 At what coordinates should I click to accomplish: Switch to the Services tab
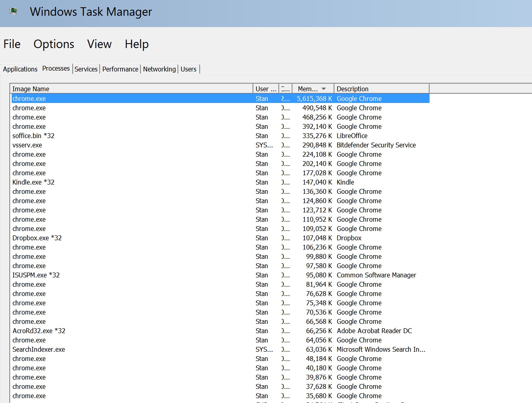pos(86,69)
